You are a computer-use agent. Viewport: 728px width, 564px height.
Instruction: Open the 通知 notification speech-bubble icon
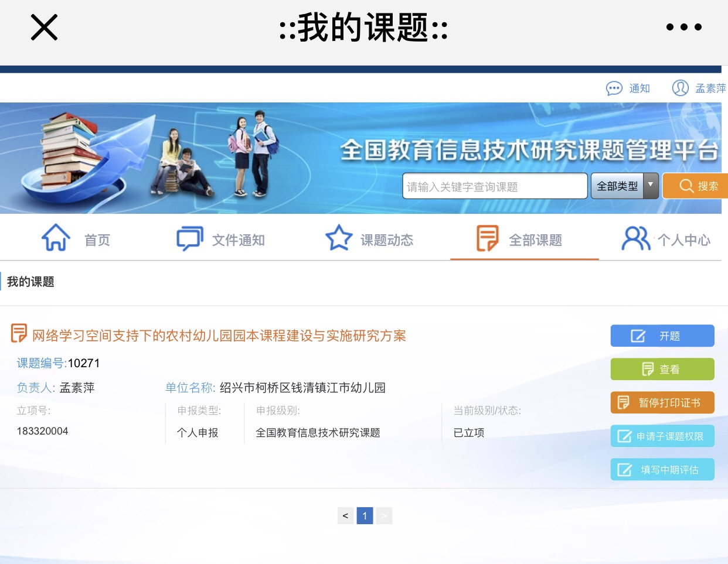pyautogui.click(x=614, y=88)
